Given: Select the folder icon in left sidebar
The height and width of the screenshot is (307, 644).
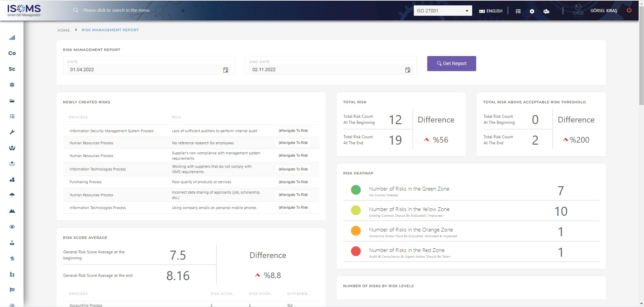Looking at the screenshot, I should [x=12, y=101].
